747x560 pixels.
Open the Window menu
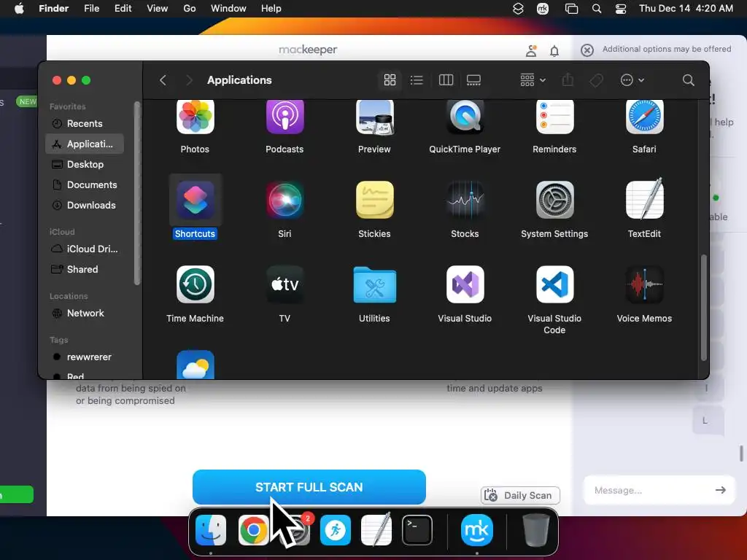click(x=228, y=9)
